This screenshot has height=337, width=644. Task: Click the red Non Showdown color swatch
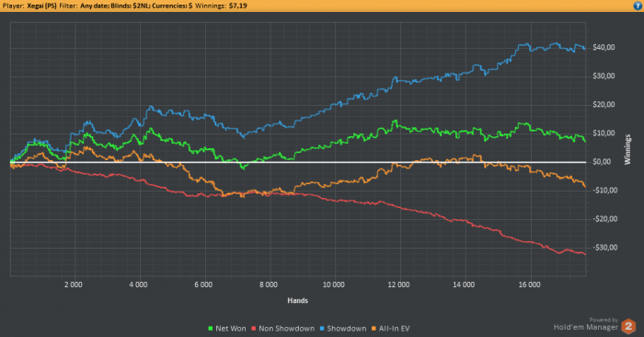(x=254, y=329)
